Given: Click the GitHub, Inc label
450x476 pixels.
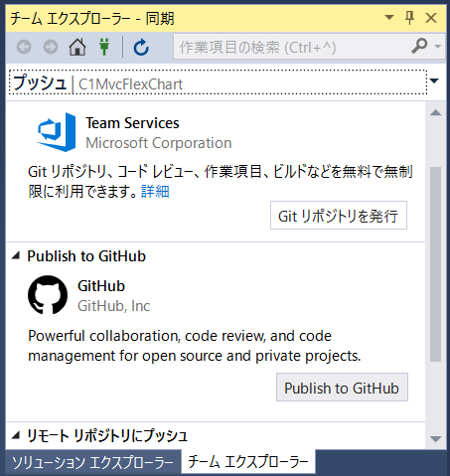Looking at the screenshot, I should (113, 306).
